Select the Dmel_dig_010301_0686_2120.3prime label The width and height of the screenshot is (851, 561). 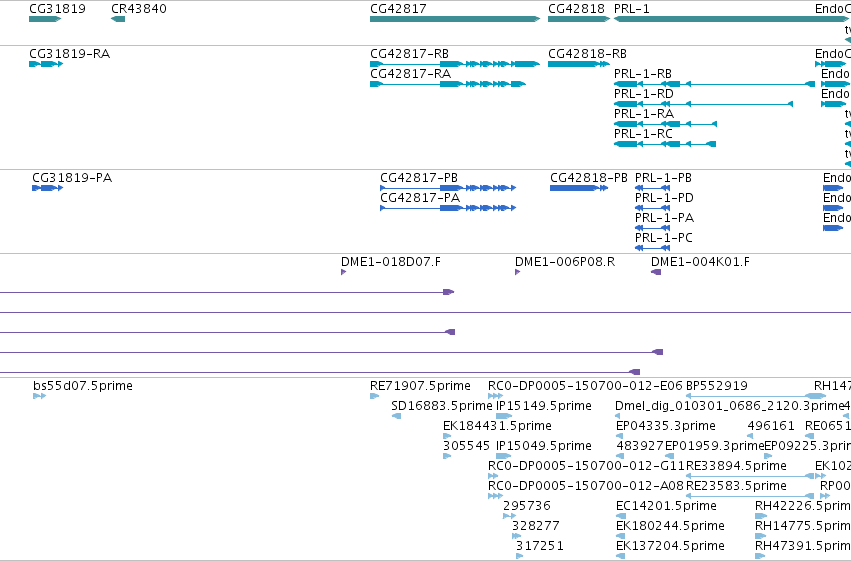(x=729, y=406)
